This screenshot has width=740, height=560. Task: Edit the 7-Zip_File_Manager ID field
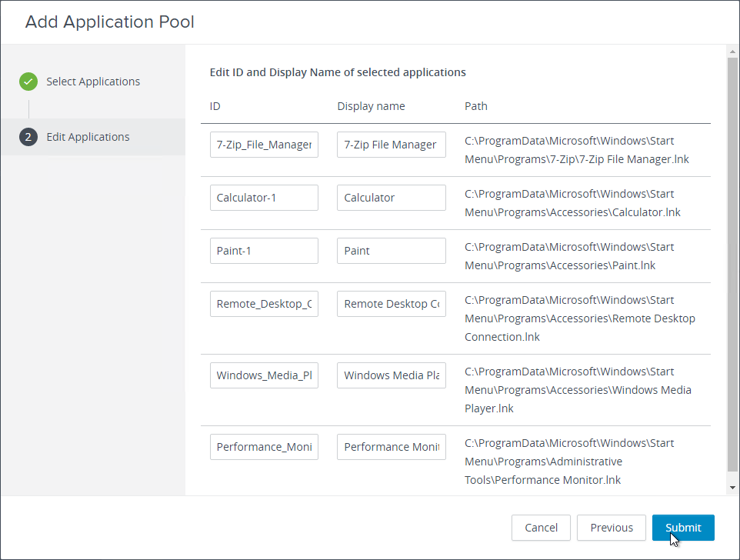264,145
